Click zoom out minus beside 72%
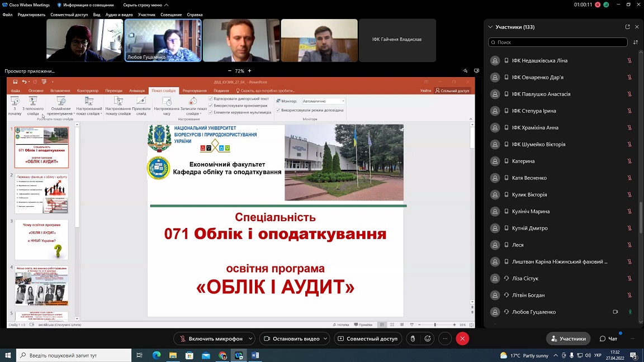This screenshot has width=644, height=362. [230, 71]
